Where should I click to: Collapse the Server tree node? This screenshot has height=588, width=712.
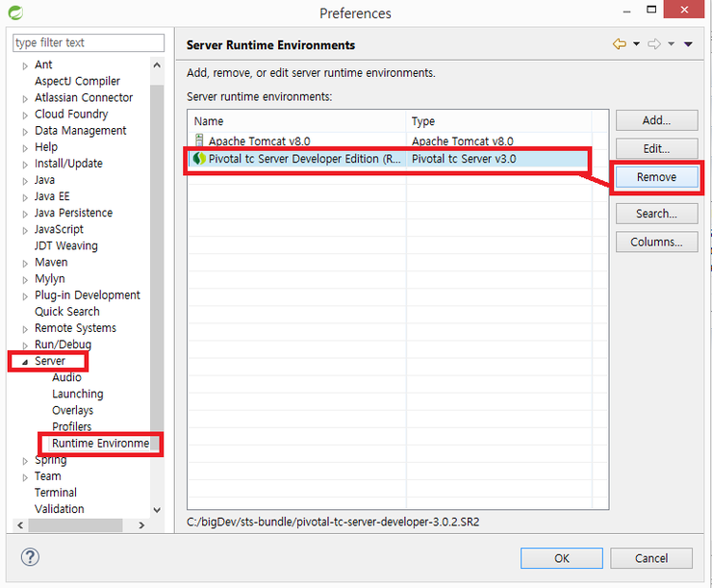click(x=23, y=362)
